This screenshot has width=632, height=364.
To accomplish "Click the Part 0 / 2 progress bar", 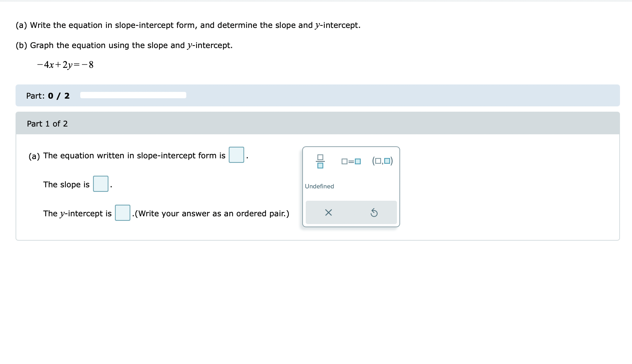I will pos(133,95).
